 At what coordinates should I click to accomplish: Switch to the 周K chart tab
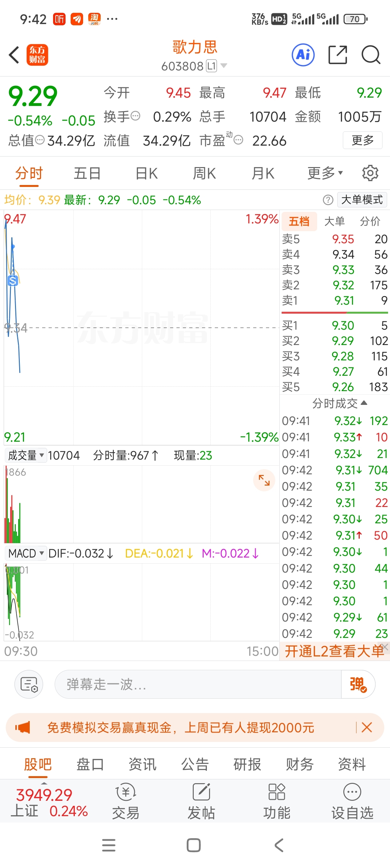[x=204, y=173]
